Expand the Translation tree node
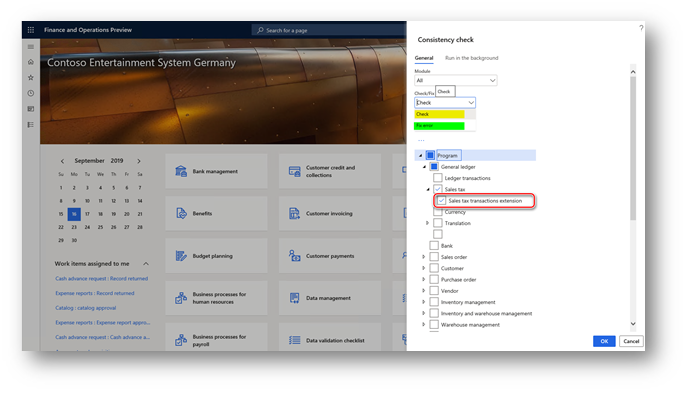Viewport: 687px width, 393px height. 428,223
